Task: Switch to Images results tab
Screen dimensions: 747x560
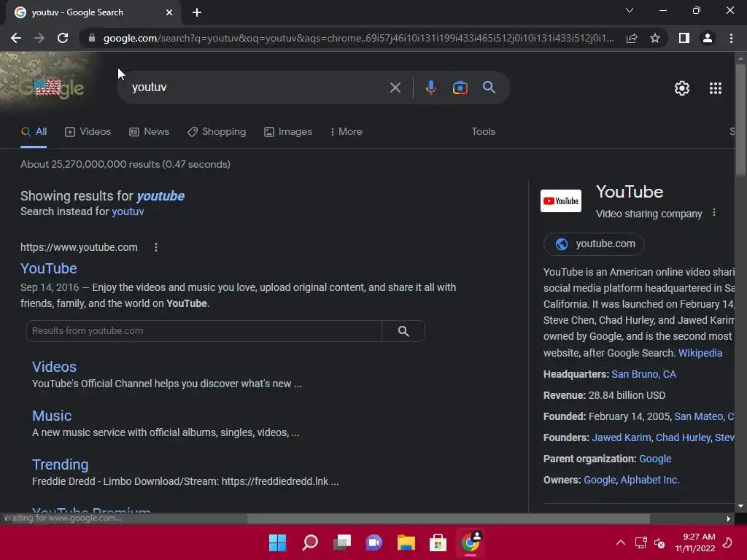Action: [x=288, y=132]
